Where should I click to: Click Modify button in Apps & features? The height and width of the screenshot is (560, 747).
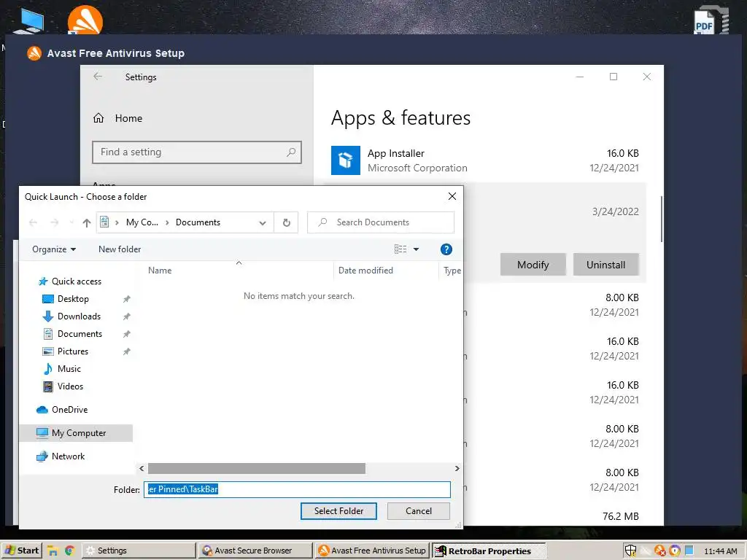tap(533, 265)
